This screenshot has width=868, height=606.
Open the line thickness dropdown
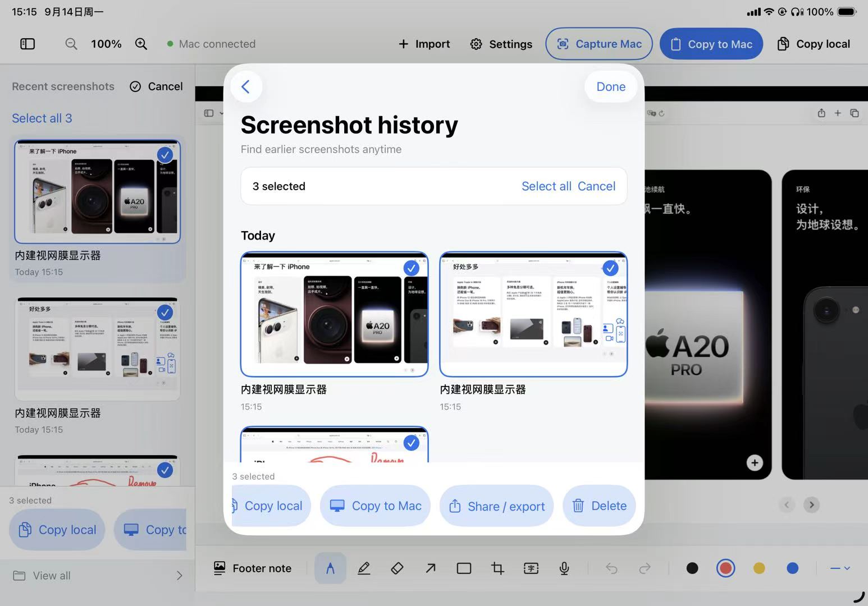pos(840,568)
